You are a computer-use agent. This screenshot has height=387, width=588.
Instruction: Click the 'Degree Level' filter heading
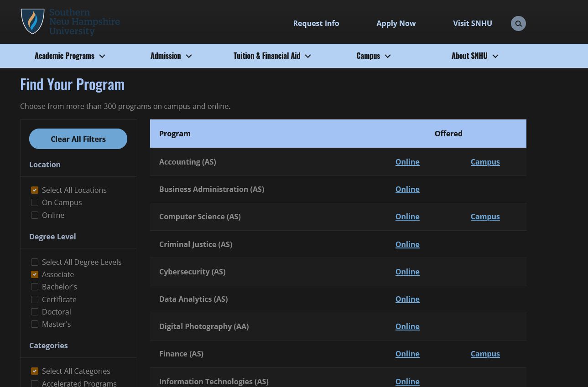tap(52, 237)
